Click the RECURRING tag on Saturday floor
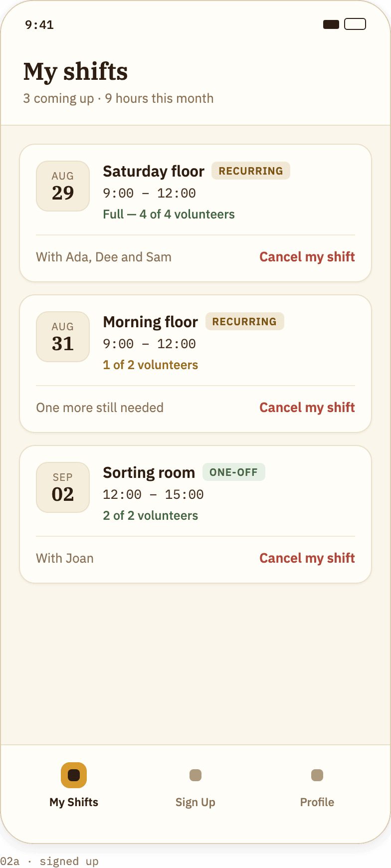 click(x=251, y=171)
